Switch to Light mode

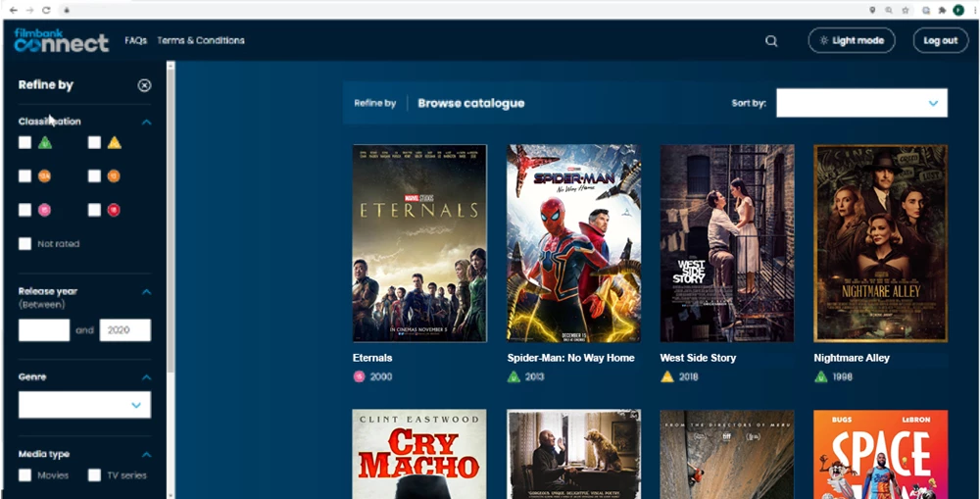[x=851, y=40]
